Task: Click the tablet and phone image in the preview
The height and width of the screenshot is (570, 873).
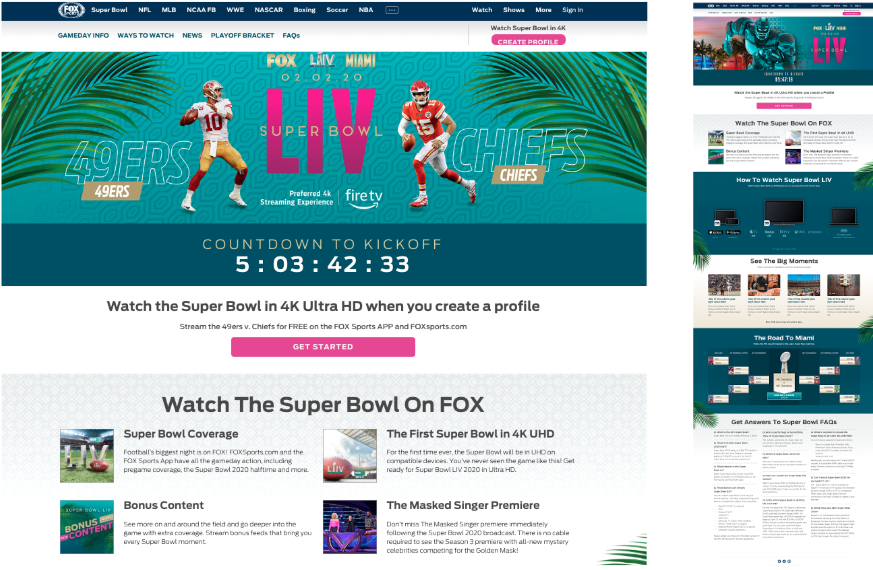Action: click(x=726, y=217)
